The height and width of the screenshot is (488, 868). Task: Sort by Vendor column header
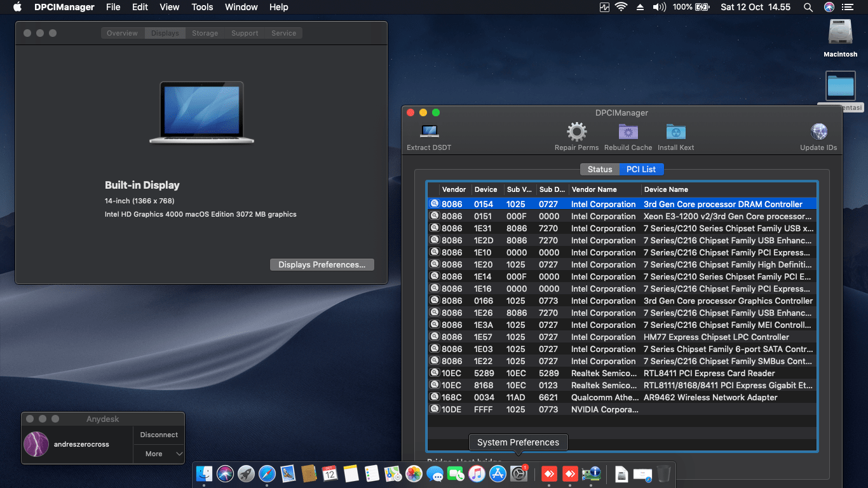point(454,189)
